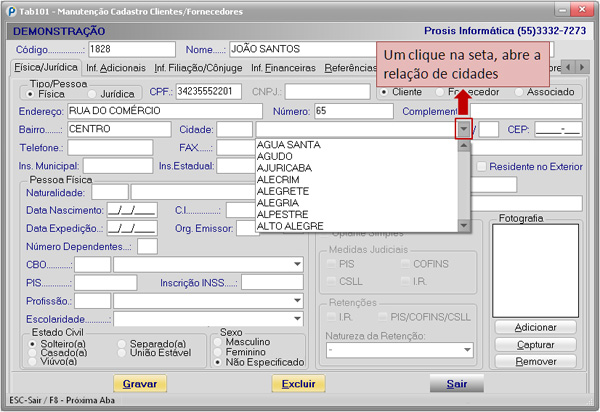Select AGUA SANTA from city list
The image size is (600, 412).
[x=357, y=145]
